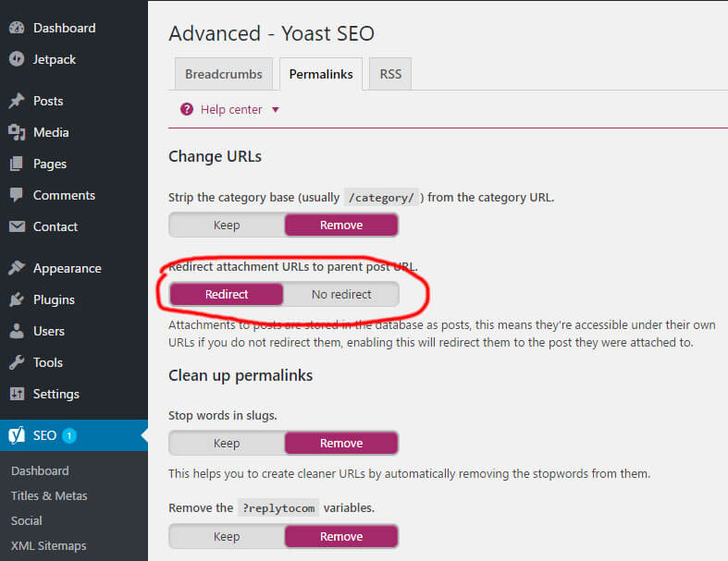The width and height of the screenshot is (728, 561).
Task: Switch to the Breadcrumbs tab
Action: pos(224,74)
